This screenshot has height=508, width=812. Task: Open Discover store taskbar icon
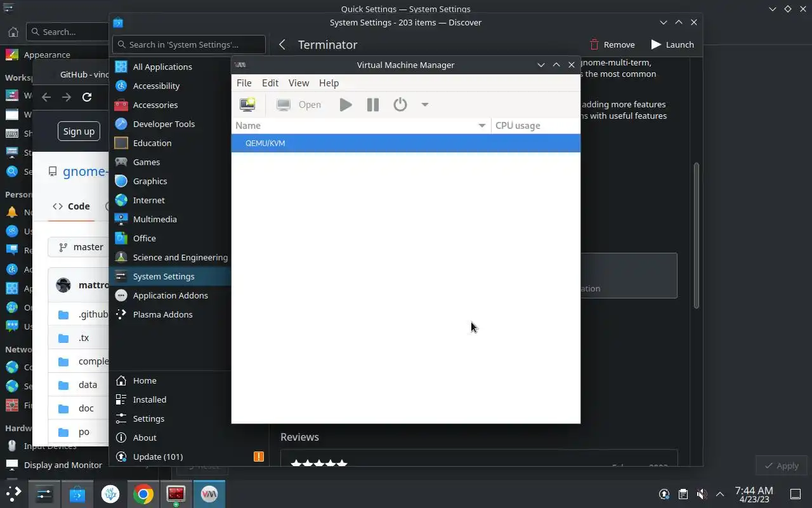coord(77,493)
